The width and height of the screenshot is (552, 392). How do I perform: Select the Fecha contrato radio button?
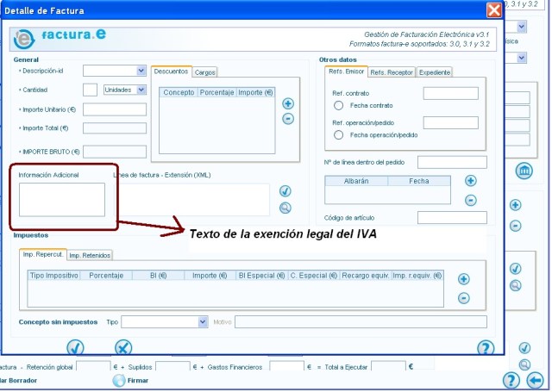[x=338, y=105]
